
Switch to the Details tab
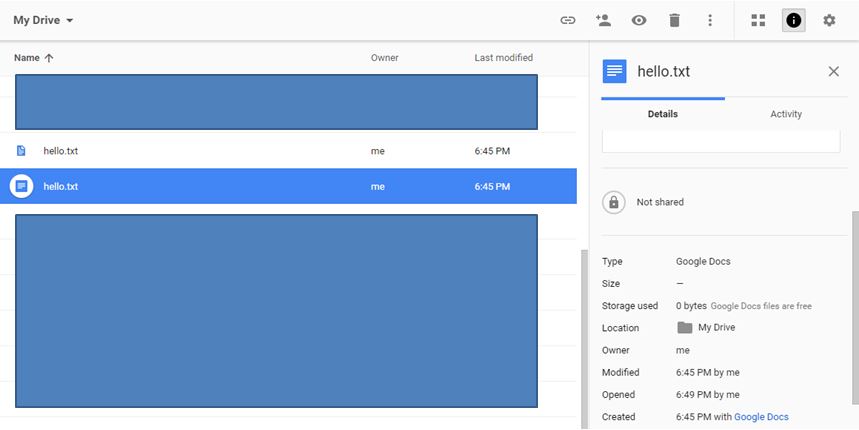point(663,114)
